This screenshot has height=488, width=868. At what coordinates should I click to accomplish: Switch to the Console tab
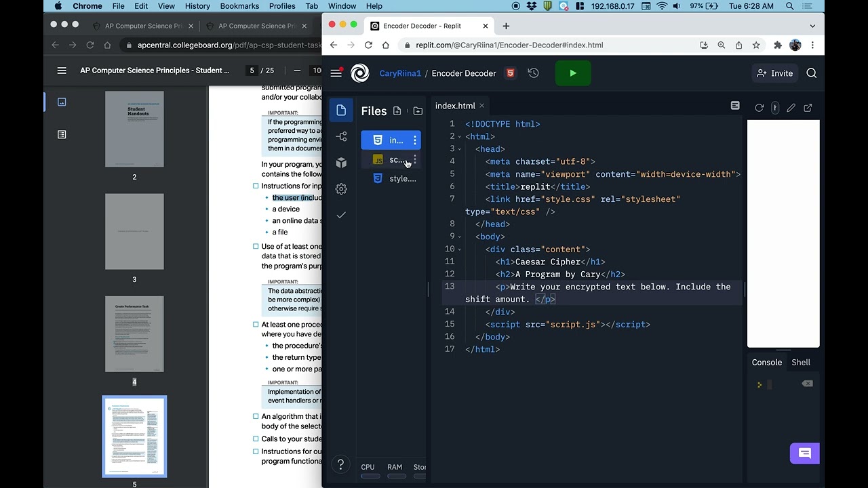pos(767,363)
